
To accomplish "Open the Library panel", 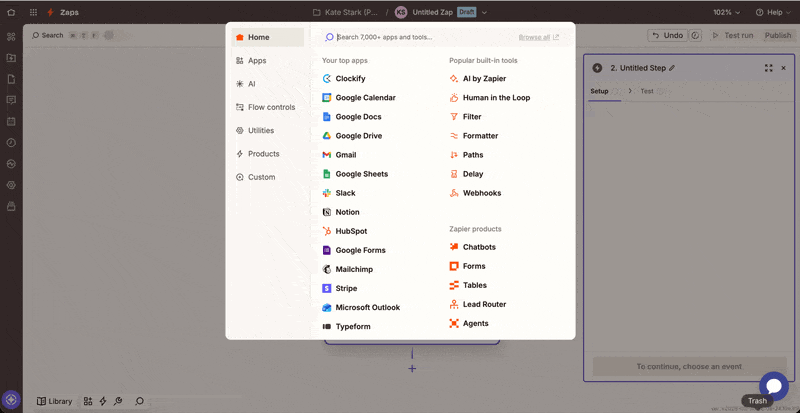I will click(x=55, y=401).
